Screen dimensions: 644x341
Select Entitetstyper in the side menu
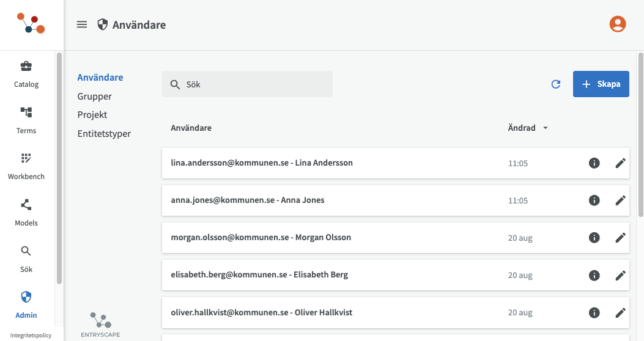pyautogui.click(x=104, y=134)
